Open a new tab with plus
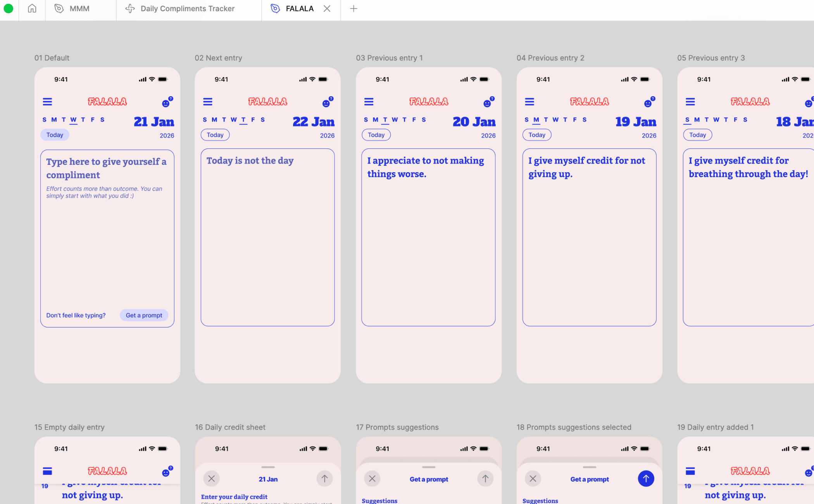 (x=354, y=9)
